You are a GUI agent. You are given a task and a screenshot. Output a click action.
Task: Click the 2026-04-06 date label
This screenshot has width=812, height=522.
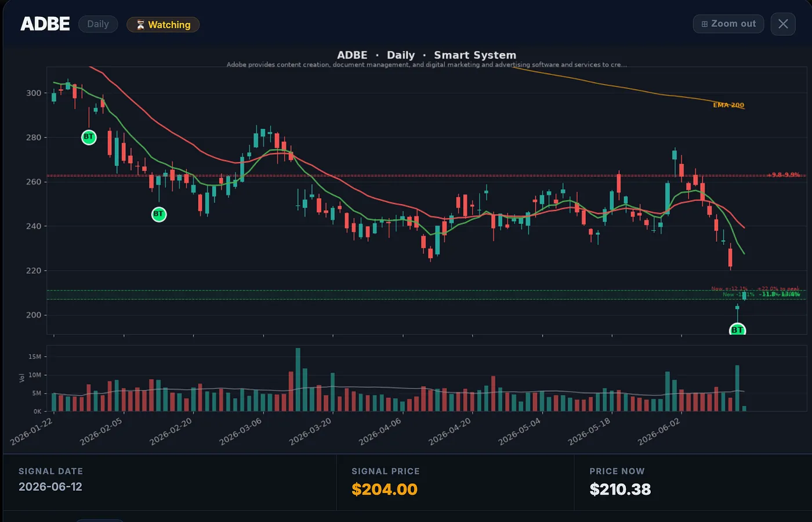pos(380,432)
